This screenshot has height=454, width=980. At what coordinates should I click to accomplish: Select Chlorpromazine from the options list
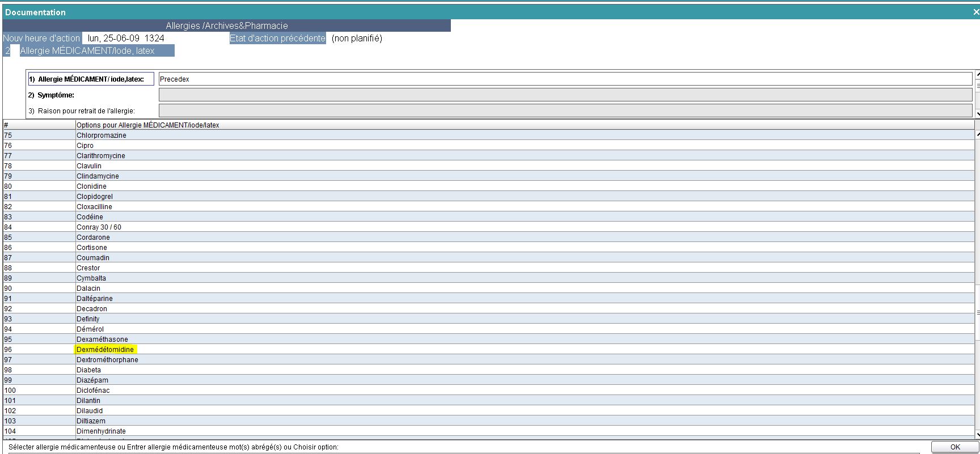tap(102, 135)
